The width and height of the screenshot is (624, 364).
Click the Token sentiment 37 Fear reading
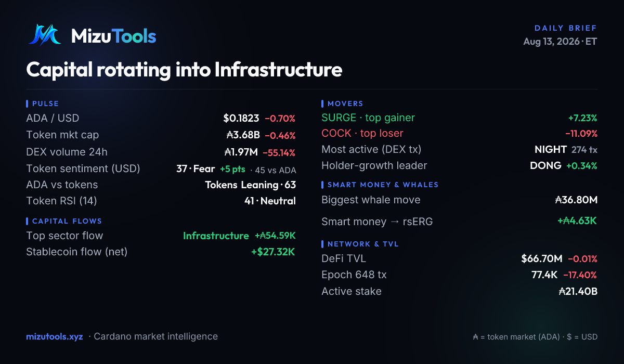pos(196,169)
